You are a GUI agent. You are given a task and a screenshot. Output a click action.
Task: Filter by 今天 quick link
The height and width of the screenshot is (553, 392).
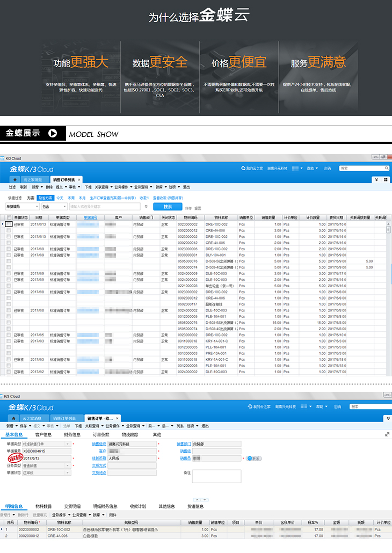coord(60,198)
